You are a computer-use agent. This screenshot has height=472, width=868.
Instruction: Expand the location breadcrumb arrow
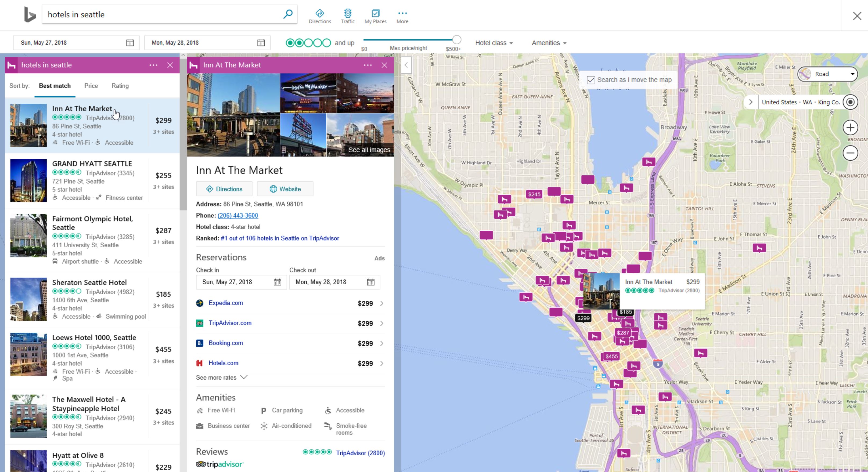[751, 102]
